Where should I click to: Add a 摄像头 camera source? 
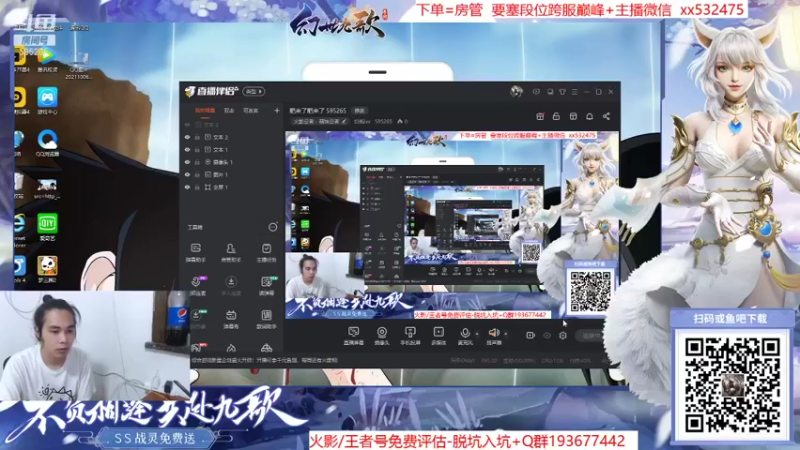(x=382, y=336)
